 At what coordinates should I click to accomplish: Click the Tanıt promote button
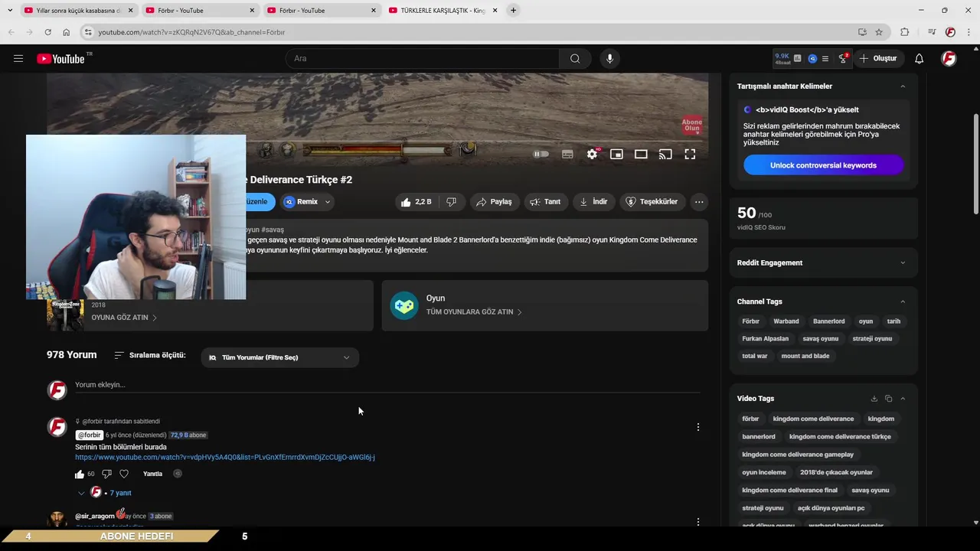(x=545, y=202)
